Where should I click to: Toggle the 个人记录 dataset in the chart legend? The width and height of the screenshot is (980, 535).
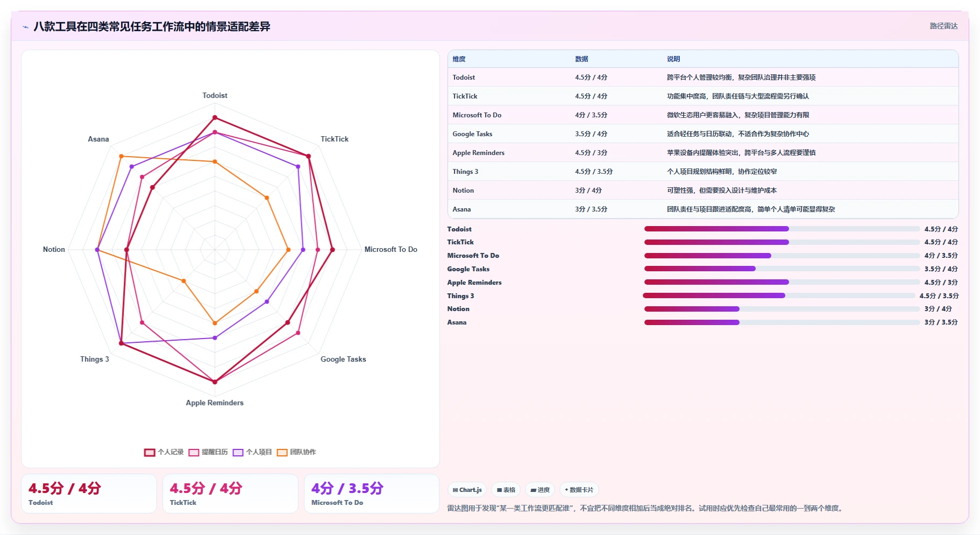(x=164, y=452)
